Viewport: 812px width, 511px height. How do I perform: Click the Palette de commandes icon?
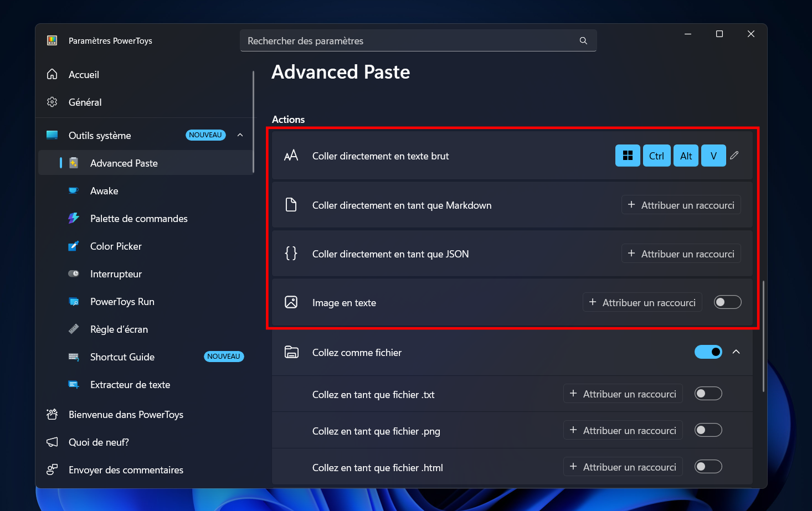[74, 218]
